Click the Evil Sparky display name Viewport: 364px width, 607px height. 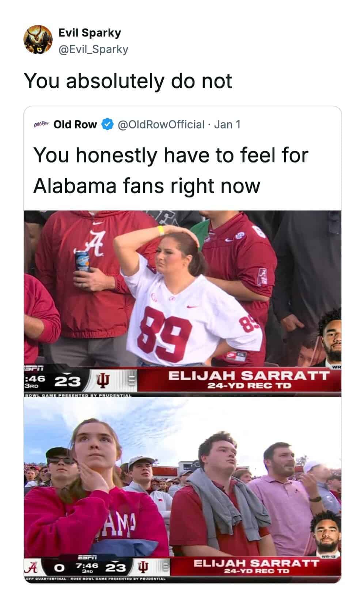(90, 33)
